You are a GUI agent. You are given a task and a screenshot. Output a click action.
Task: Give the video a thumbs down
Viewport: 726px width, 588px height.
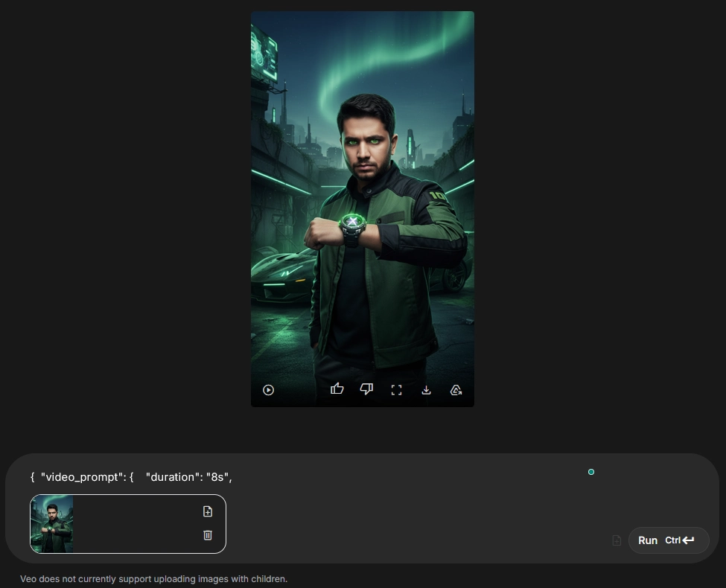point(366,389)
